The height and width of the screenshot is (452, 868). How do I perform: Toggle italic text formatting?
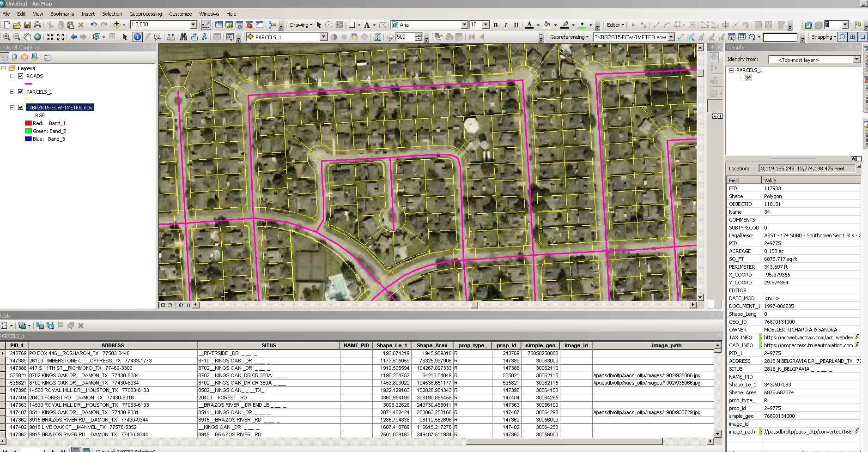coord(506,25)
